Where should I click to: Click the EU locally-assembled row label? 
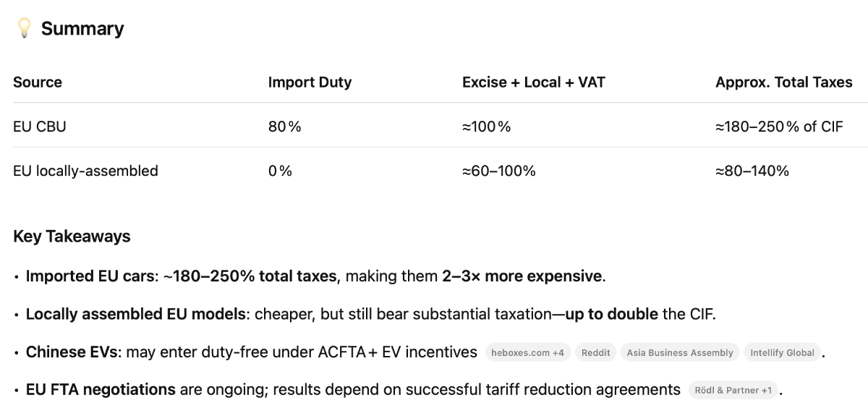(x=85, y=171)
